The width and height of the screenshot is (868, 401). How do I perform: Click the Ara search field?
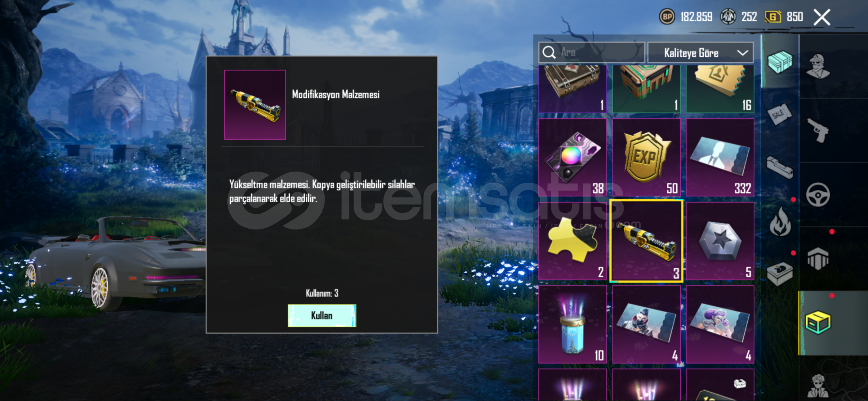592,53
